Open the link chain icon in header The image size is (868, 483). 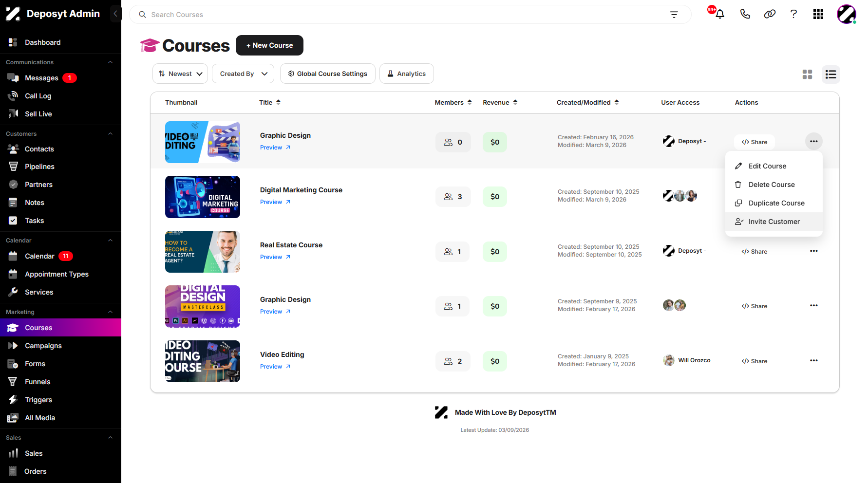click(770, 14)
